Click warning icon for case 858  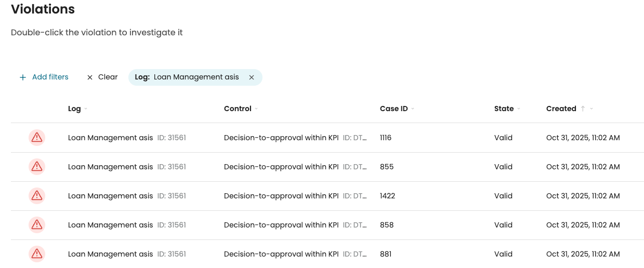pyautogui.click(x=37, y=225)
